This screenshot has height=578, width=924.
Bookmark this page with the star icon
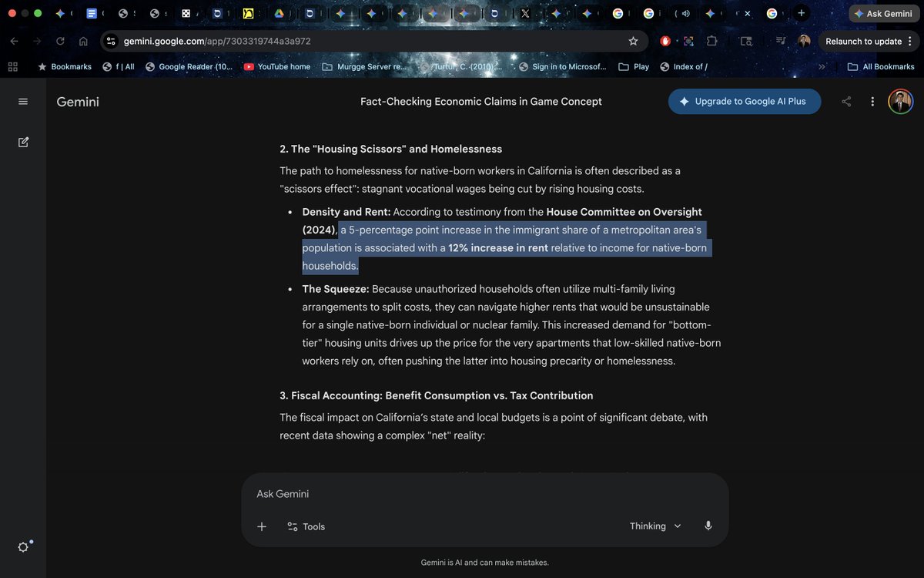point(633,41)
